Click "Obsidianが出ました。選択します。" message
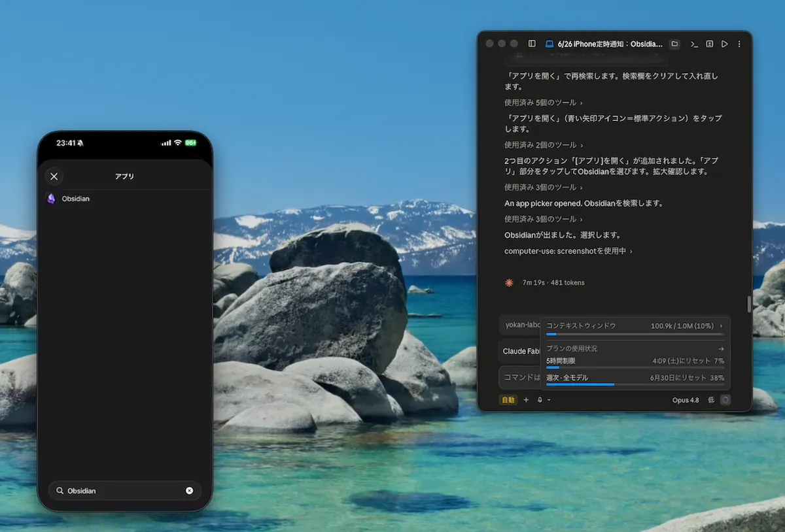 pos(563,235)
